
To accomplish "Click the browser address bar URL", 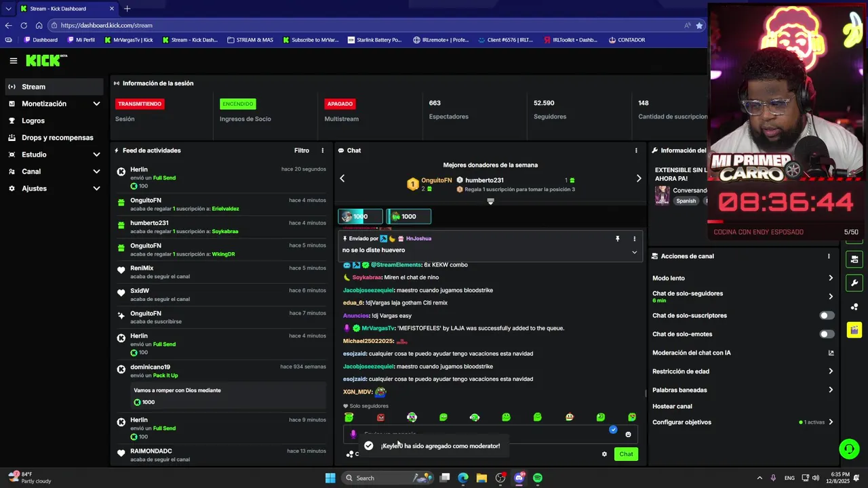I will pyautogui.click(x=106, y=25).
